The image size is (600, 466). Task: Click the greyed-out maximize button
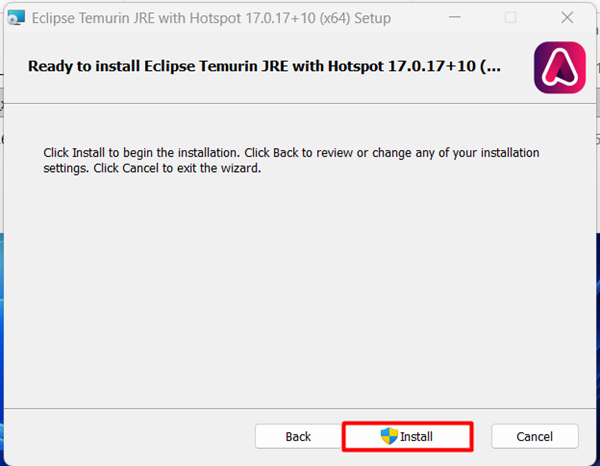pyautogui.click(x=511, y=18)
